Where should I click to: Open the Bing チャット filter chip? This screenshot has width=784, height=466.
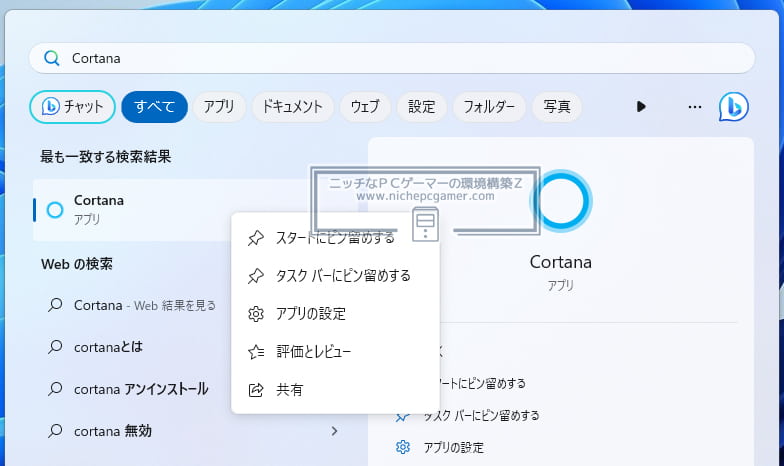72,106
